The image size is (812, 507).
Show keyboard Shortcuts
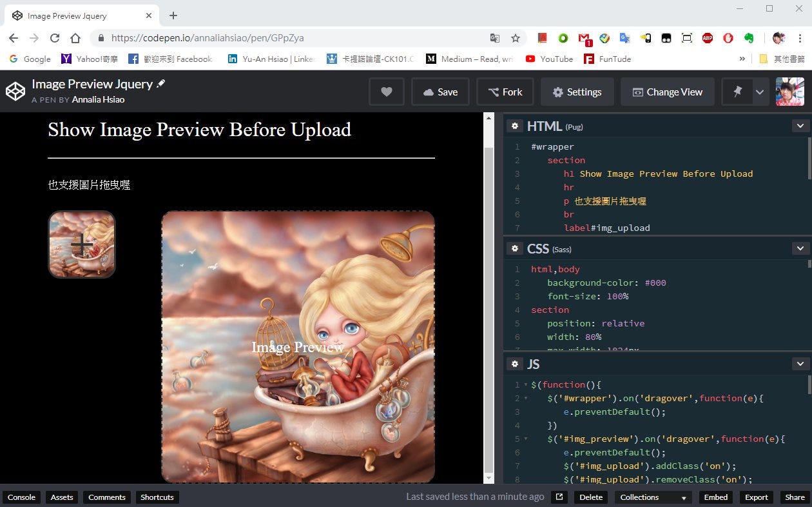click(157, 497)
